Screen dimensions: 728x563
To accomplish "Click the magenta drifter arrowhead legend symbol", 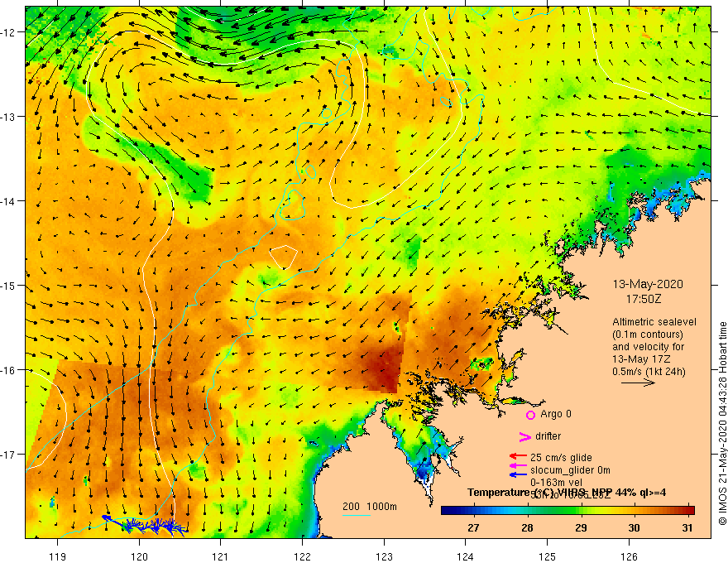I will (x=524, y=436).
